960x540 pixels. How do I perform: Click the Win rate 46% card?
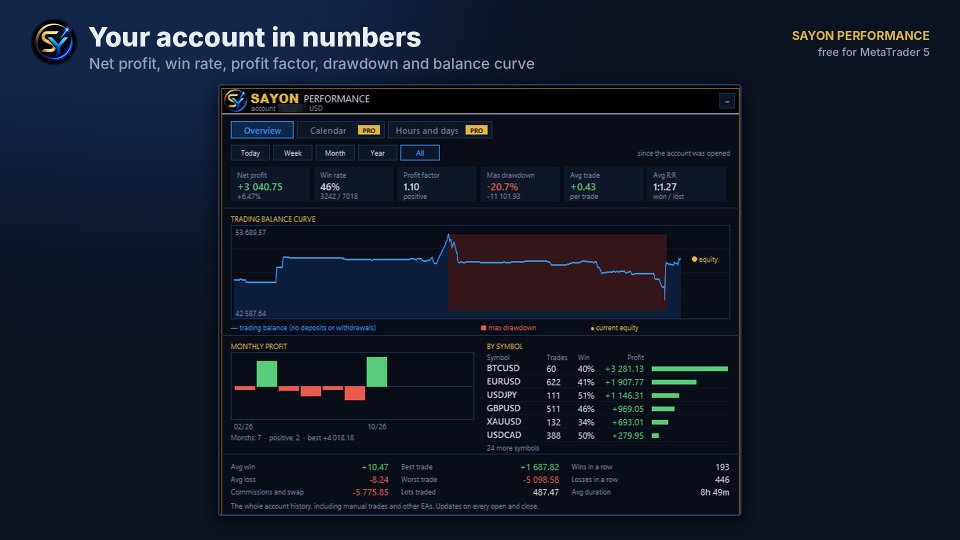(353, 184)
